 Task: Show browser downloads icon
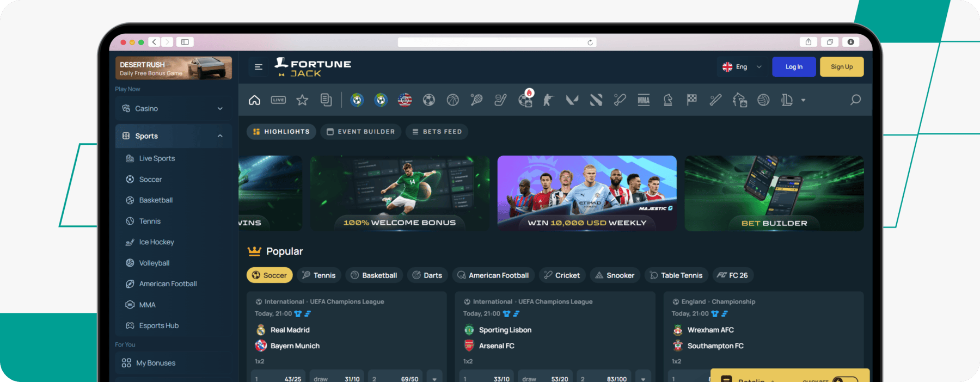pos(851,42)
